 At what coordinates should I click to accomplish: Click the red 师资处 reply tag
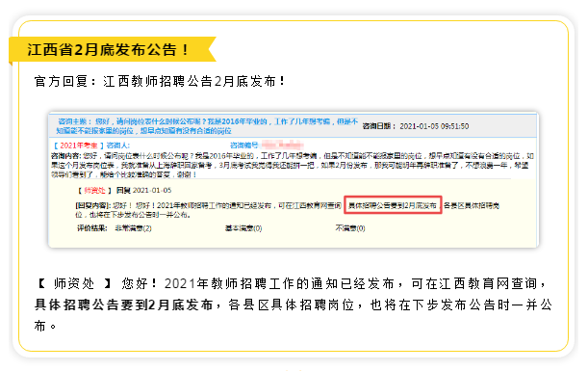pos(94,191)
